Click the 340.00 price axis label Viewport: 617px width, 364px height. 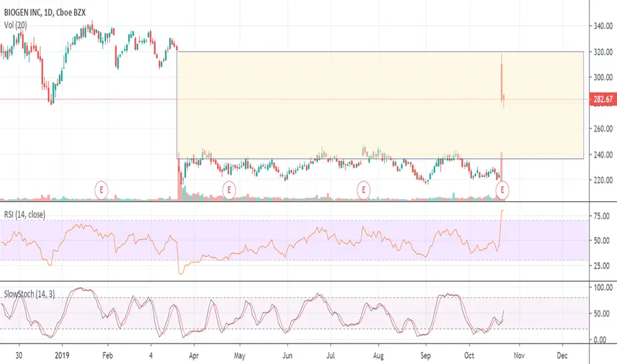(603, 26)
